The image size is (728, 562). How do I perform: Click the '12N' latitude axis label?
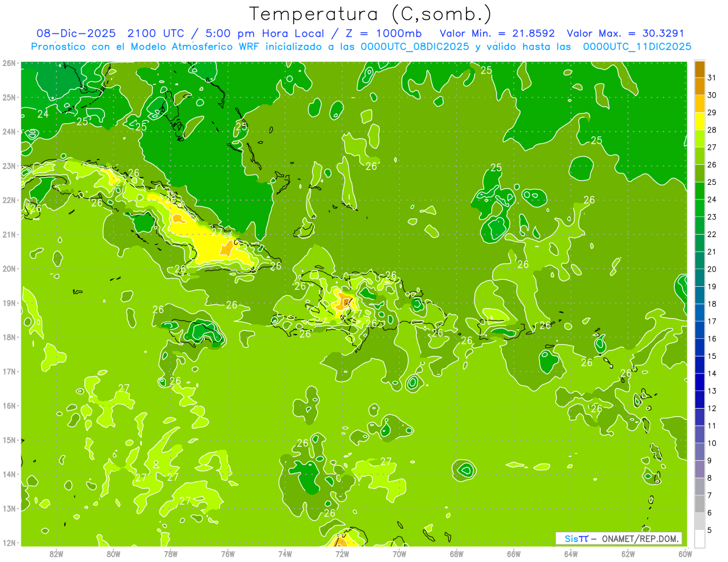point(8,543)
